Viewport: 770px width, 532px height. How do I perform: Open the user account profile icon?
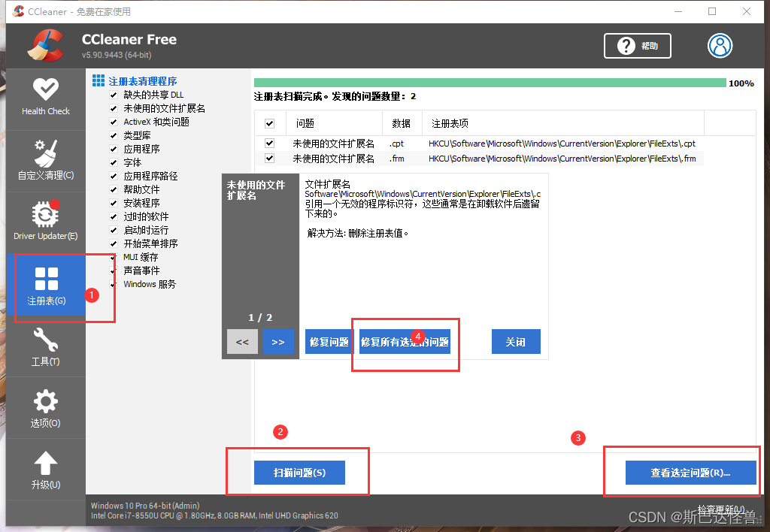[x=720, y=46]
